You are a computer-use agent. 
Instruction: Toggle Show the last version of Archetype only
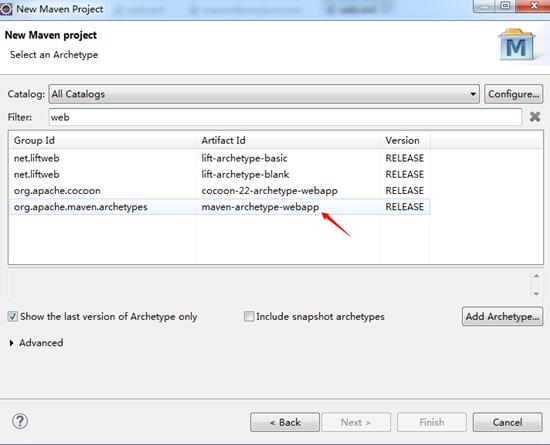[x=13, y=317]
